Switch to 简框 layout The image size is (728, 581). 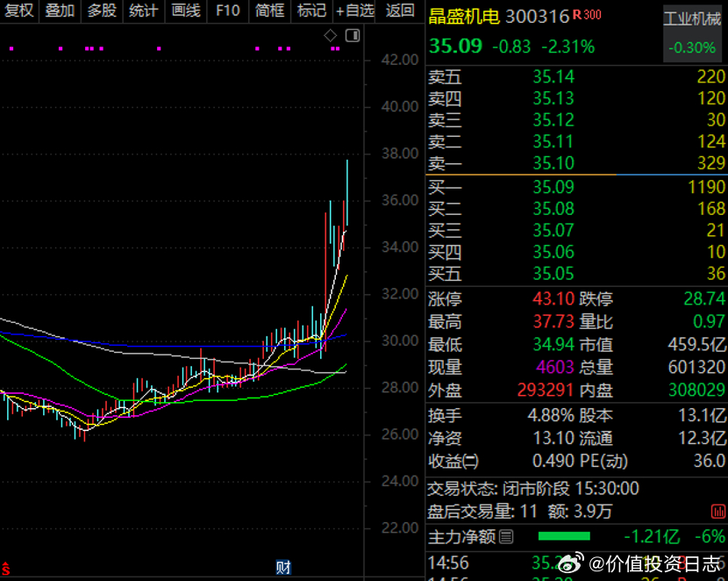click(x=269, y=11)
